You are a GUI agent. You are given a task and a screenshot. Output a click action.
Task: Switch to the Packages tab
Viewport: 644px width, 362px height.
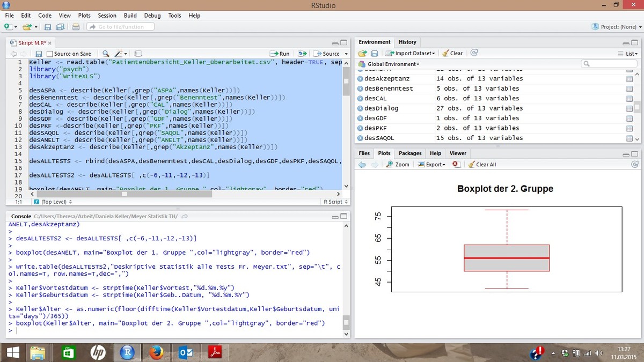tap(411, 153)
